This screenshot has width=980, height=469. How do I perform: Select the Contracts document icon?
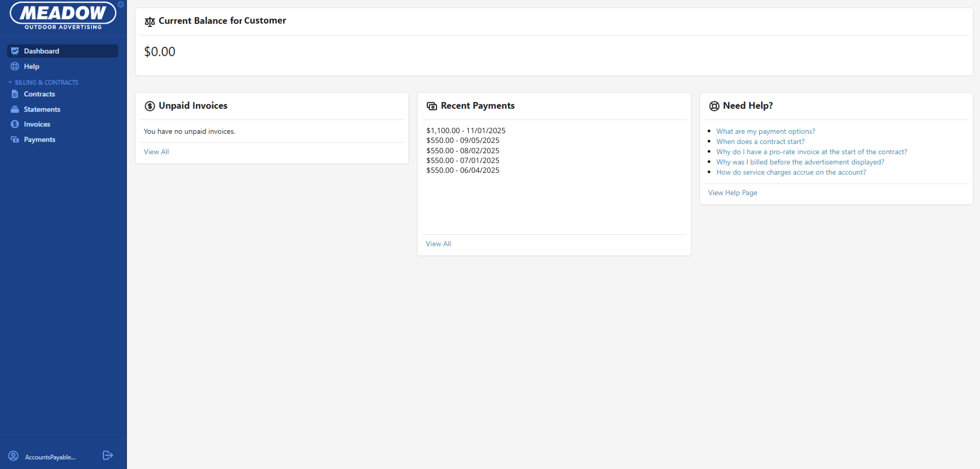[15, 94]
